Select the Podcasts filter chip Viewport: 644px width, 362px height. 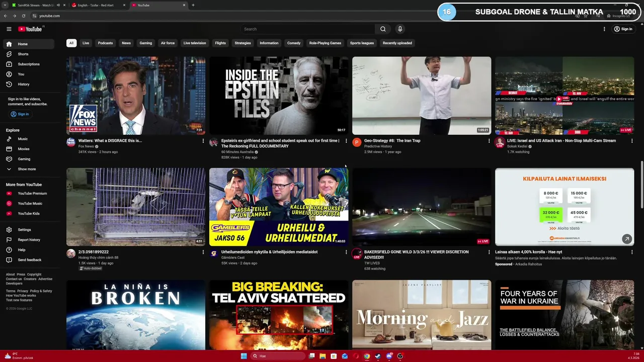(x=105, y=43)
